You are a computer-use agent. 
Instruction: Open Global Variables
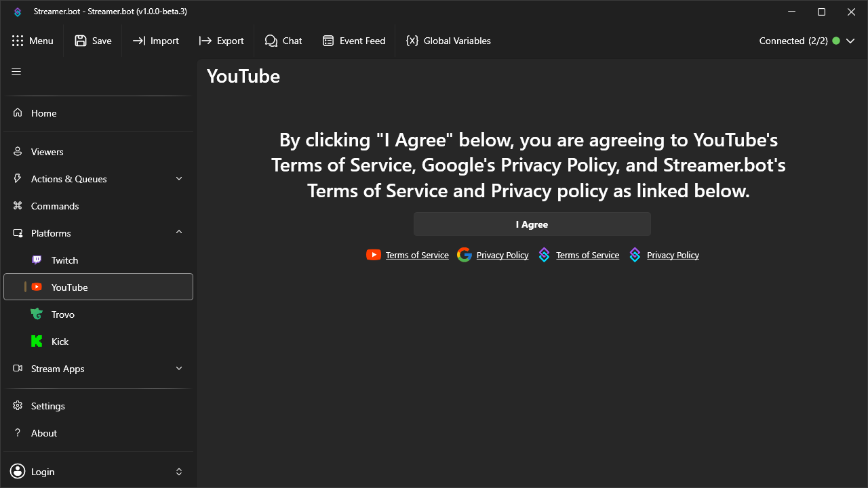click(448, 41)
